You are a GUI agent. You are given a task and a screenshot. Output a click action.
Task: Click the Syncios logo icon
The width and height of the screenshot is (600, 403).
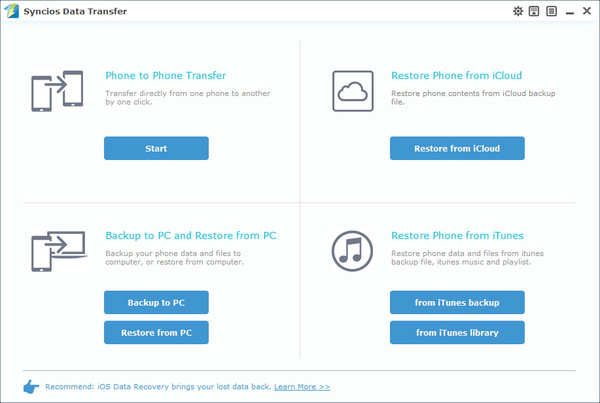(11, 11)
